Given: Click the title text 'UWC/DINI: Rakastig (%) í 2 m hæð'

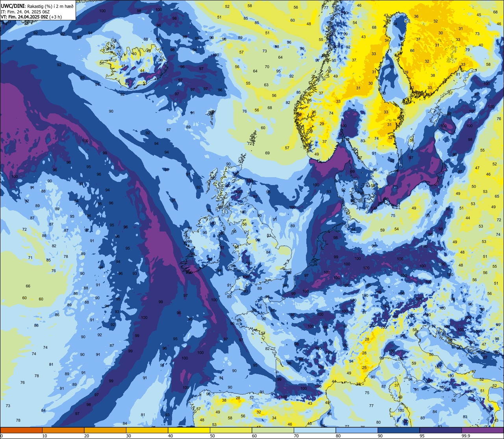Looking at the screenshot, I should pyautogui.click(x=37, y=6).
